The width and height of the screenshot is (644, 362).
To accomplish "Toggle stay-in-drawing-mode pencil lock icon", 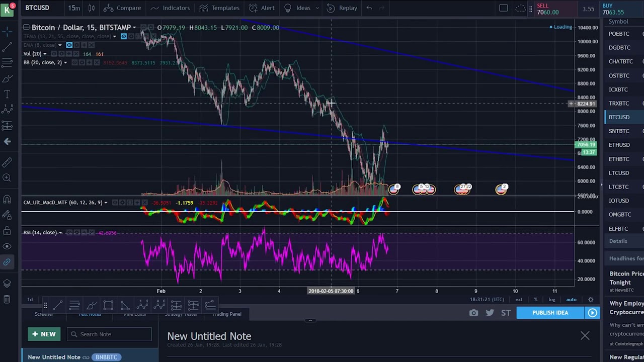I will [7, 215].
